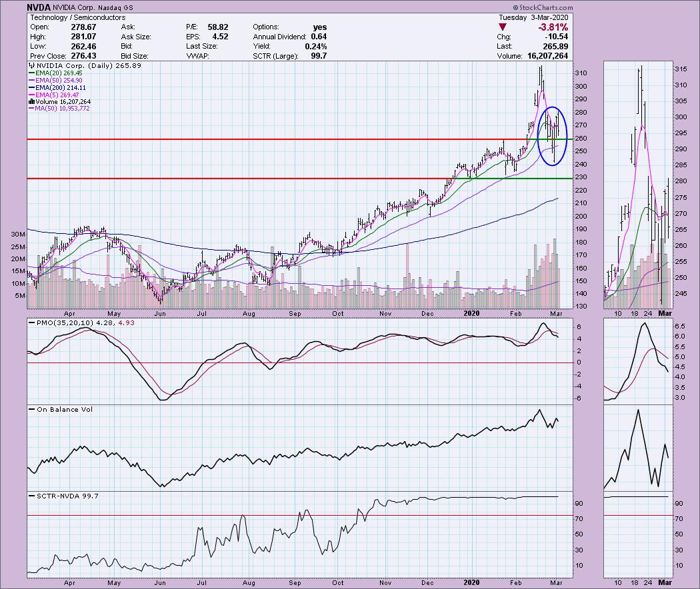Screen dimensions: 700x589
Task: Select the 30M volume axis label
Action: (x=18, y=235)
